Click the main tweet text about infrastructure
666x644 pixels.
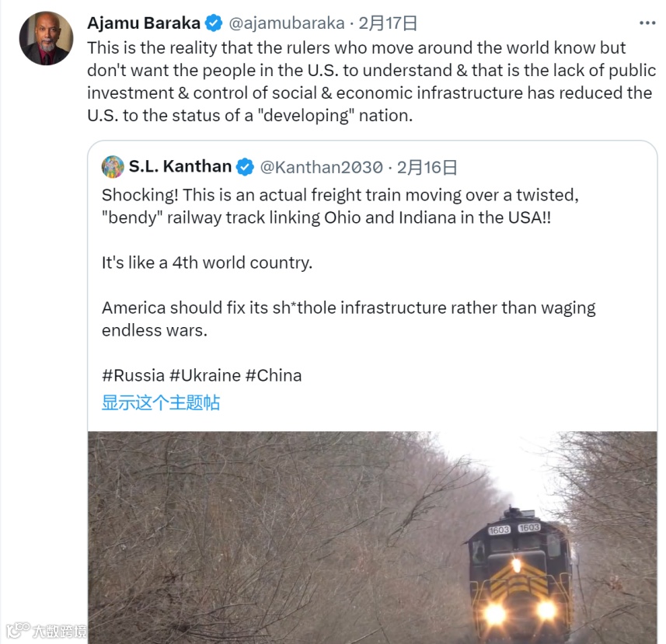click(x=371, y=82)
